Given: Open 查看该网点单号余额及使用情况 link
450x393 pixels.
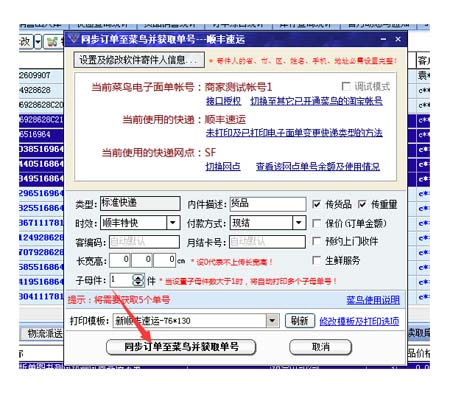Looking at the screenshot, I should [318, 166].
